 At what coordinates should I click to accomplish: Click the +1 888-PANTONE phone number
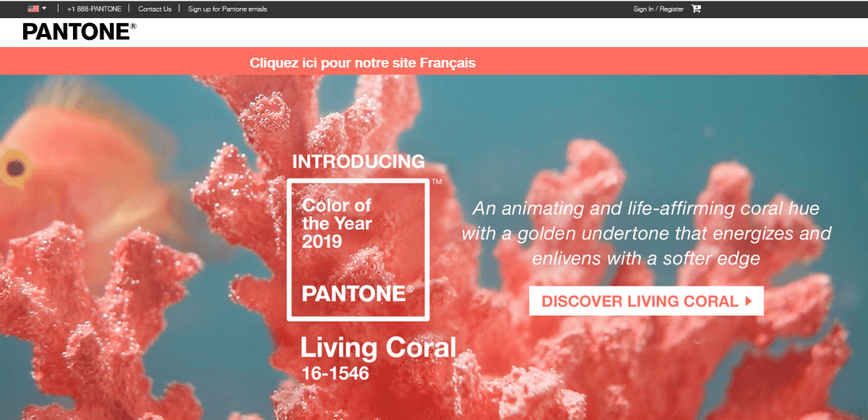94,9
